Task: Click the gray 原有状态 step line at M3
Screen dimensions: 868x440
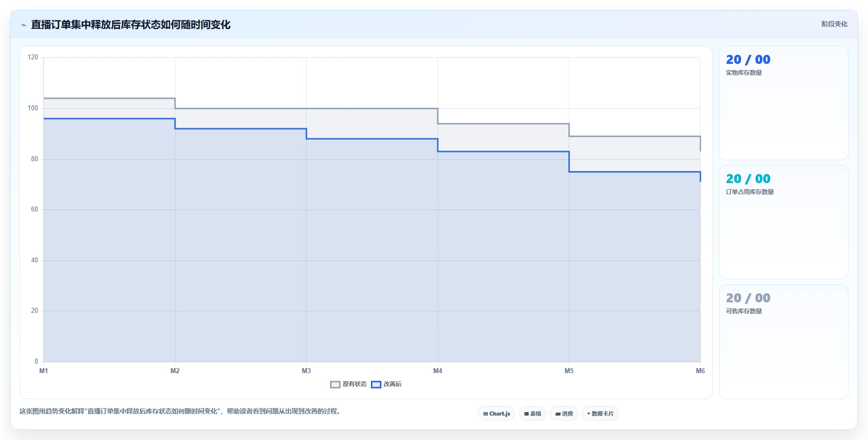Action: tap(306, 108)
